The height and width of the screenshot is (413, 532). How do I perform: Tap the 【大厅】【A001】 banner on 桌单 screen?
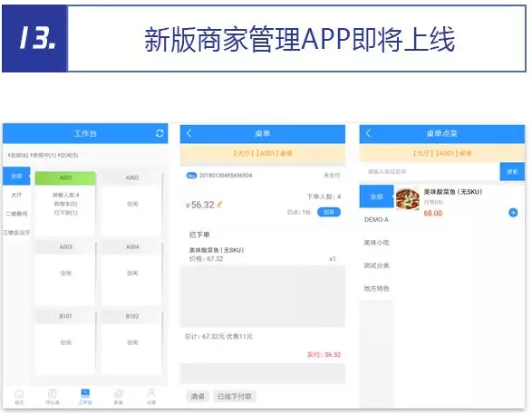[262, 153]
